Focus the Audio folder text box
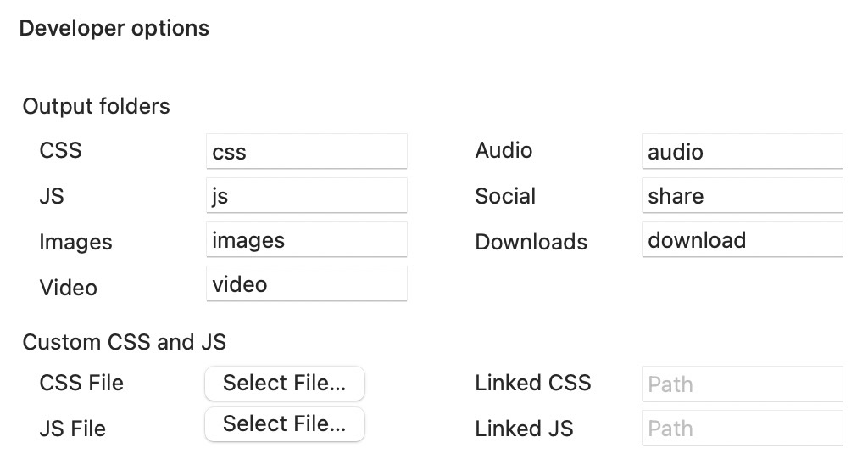Viewport: 868px width, 465px height. pos(742,152)
